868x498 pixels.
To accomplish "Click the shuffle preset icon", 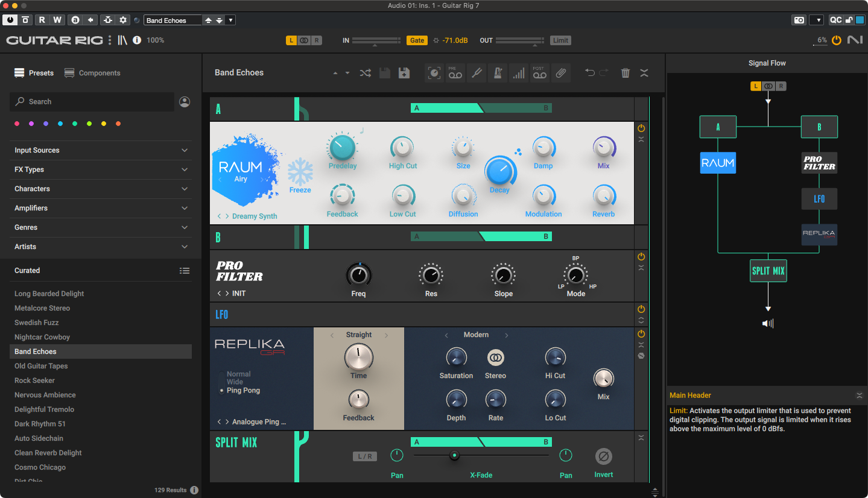I will click(366, 73).
